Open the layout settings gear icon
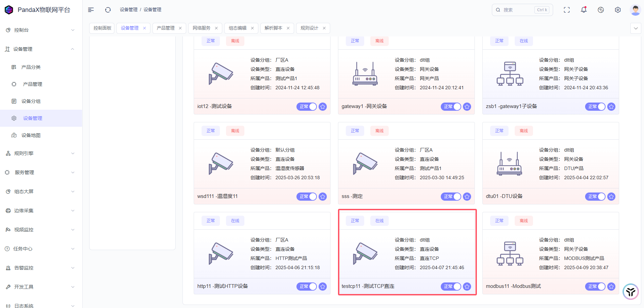Screen dimensions: 644x308 click(x=618, y=10)
